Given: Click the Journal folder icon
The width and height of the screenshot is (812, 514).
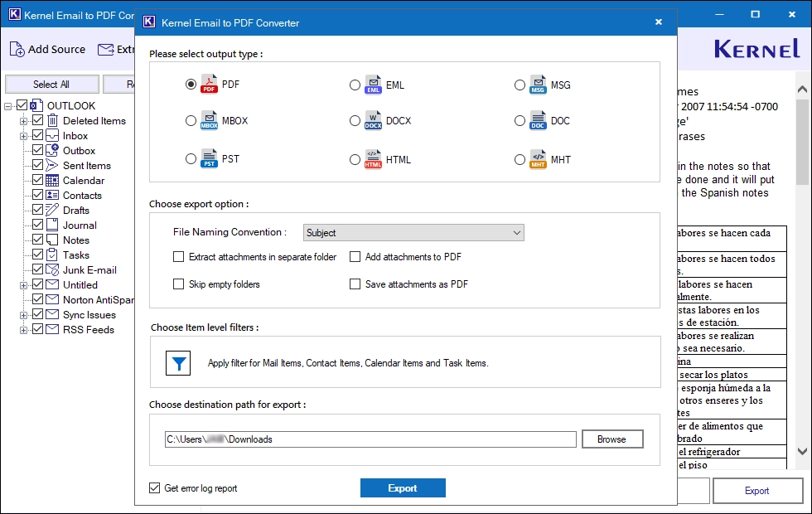Looking at the screenshot, I should pyautogui.click(x=52, y=225).
